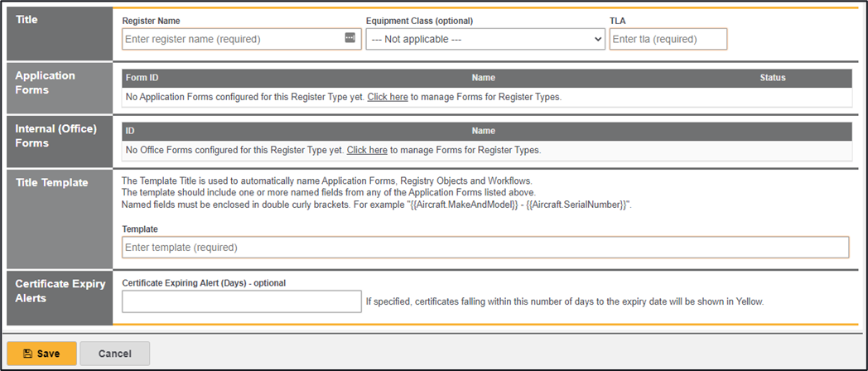Click the Save button

41,354
